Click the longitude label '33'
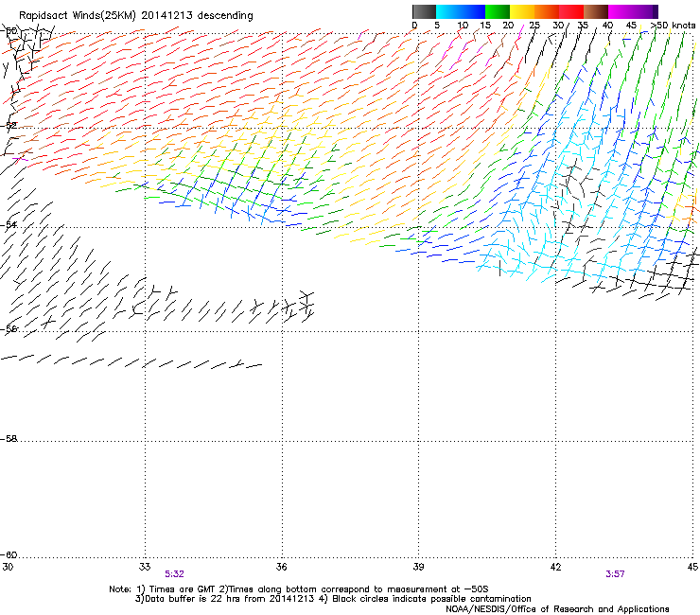 click(x=145, y=567)
